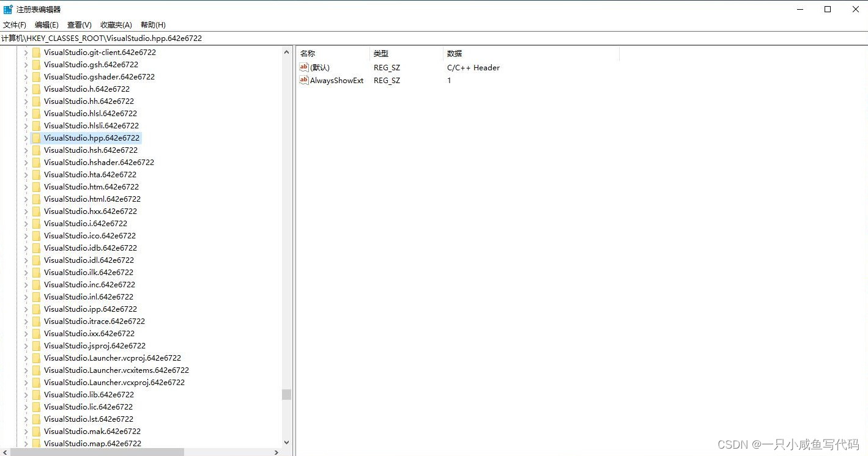Open the 编辑(E) menu
Viewport: 868px width, 456px height.
coord(46,25)
